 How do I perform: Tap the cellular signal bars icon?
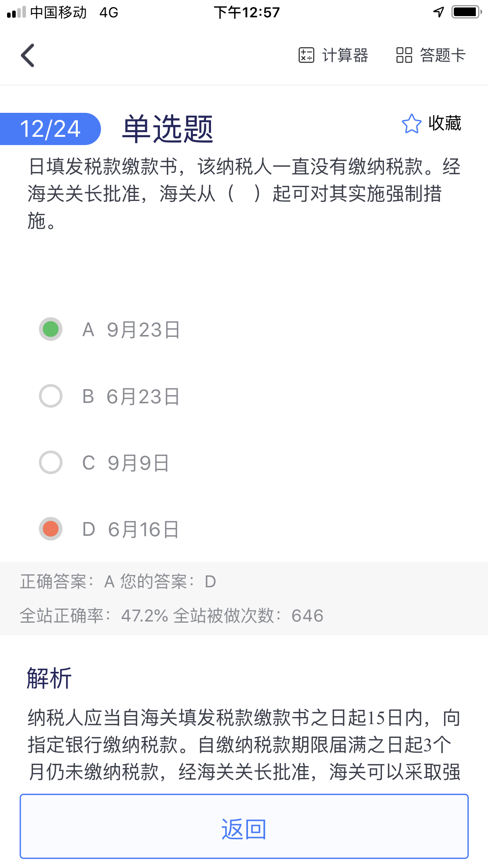tap(16, 13)
